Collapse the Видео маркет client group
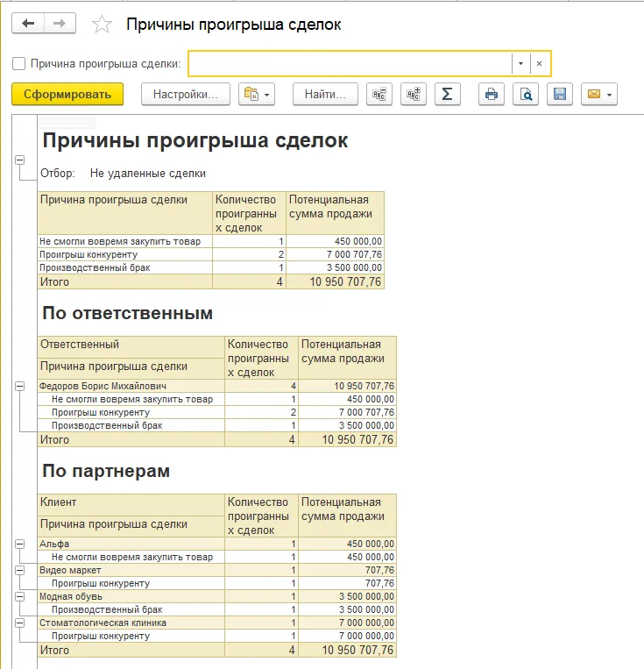Image resolution: width=644 pixels, height=669 pixels. (x=19, y=571)
